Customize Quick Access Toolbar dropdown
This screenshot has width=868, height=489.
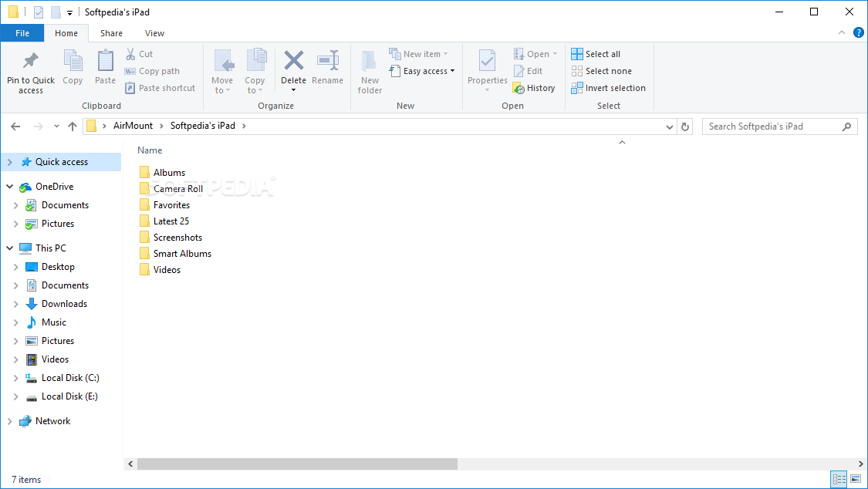pos(69,12)
